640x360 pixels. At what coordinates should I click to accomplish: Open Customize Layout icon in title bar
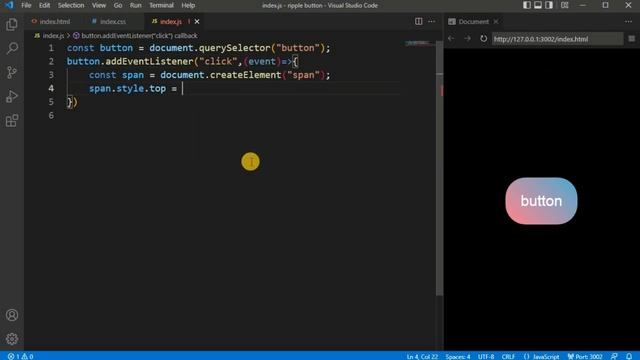pyautogui.click(x=564, y=5)
